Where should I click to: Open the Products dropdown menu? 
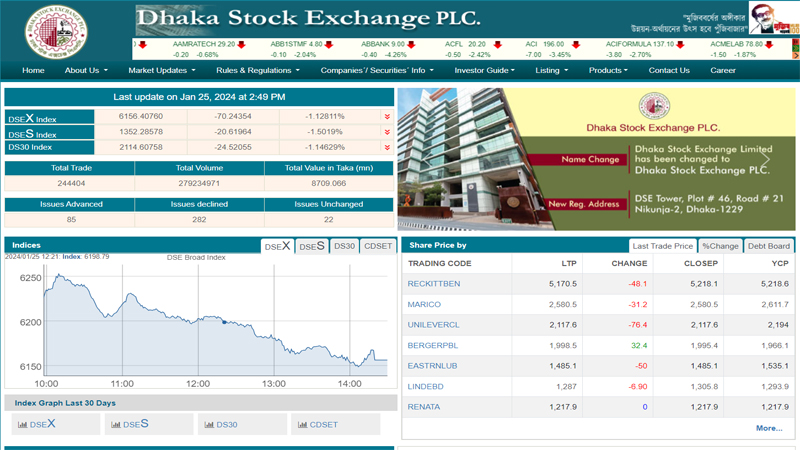click(x=608, y=71)
